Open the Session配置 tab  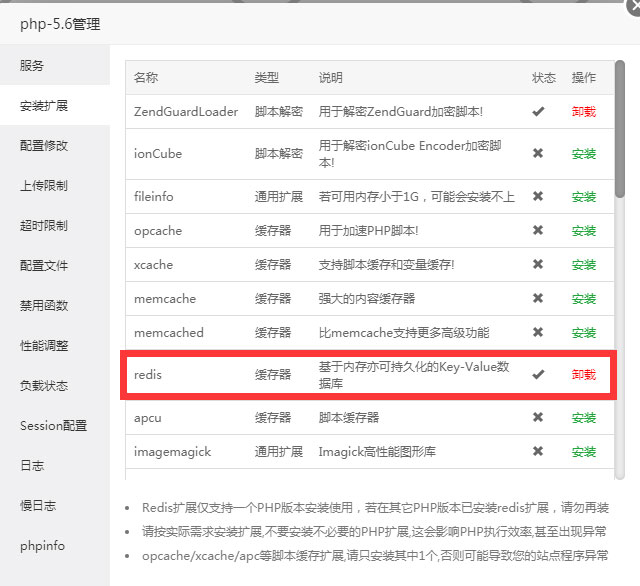pyautogui.click(x=53, y=426)
